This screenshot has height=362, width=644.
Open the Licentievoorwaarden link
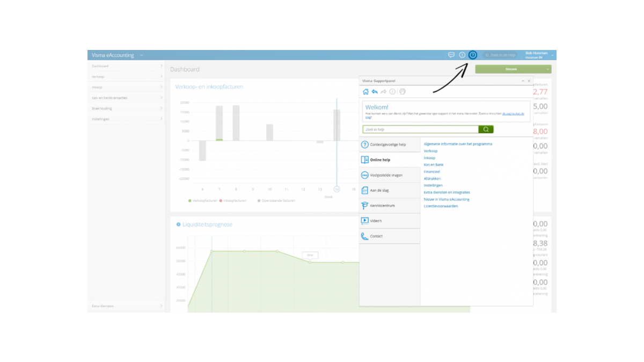[x=441, y=206]
